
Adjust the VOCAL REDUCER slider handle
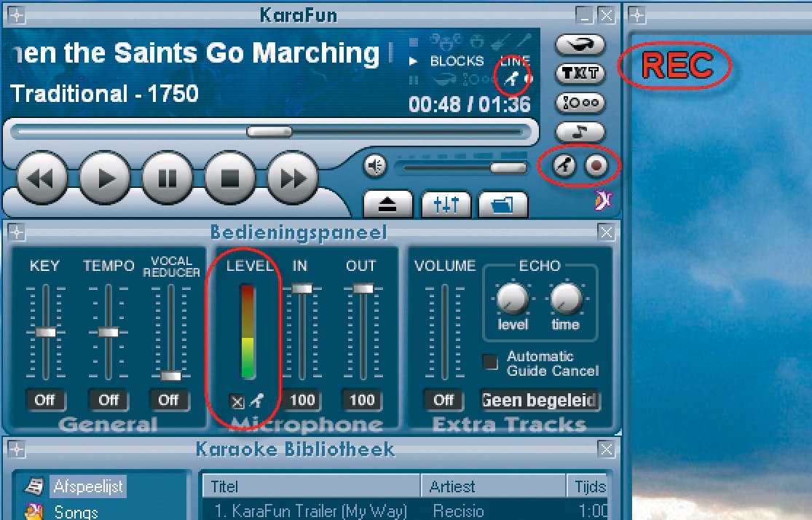click(x=170, y=376)
